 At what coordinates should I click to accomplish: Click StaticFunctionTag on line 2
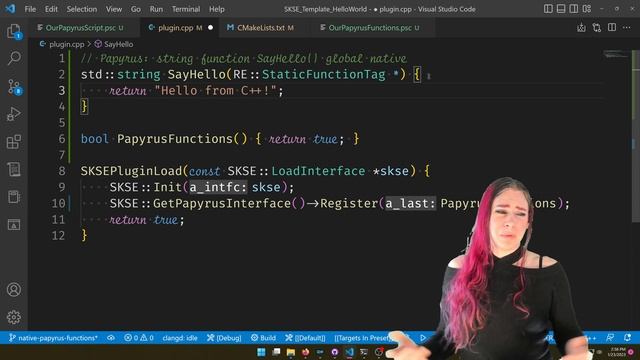[x=323, y=74]
